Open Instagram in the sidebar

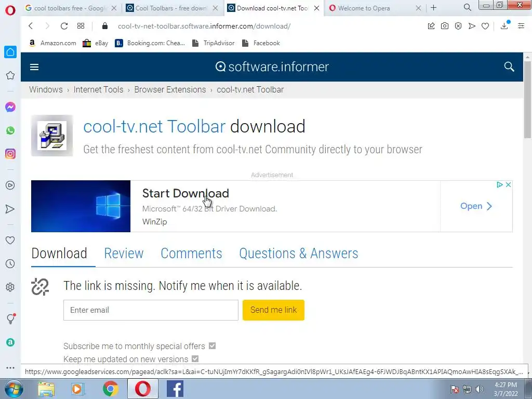pos(10,154)
